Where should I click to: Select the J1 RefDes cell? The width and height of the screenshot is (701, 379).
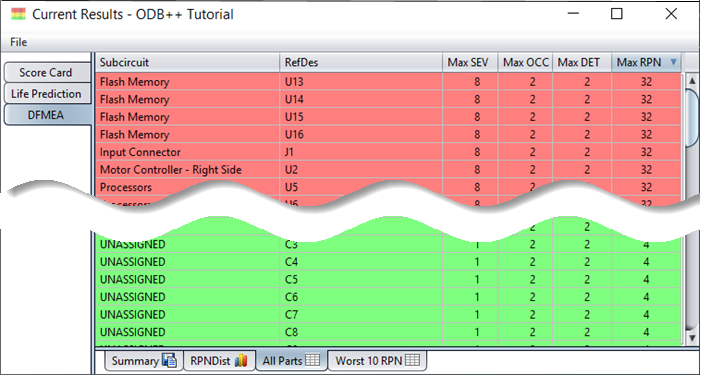tap(361, 152)
